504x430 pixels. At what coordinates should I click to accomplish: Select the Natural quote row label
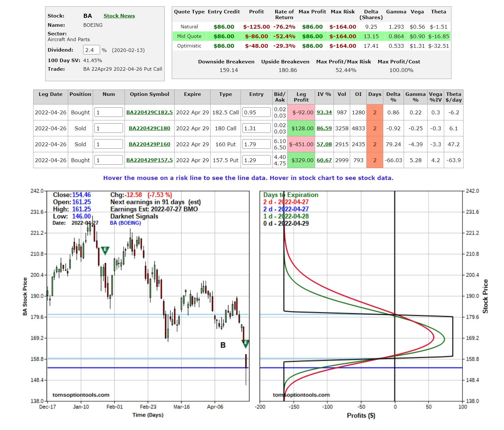(189, 27)
